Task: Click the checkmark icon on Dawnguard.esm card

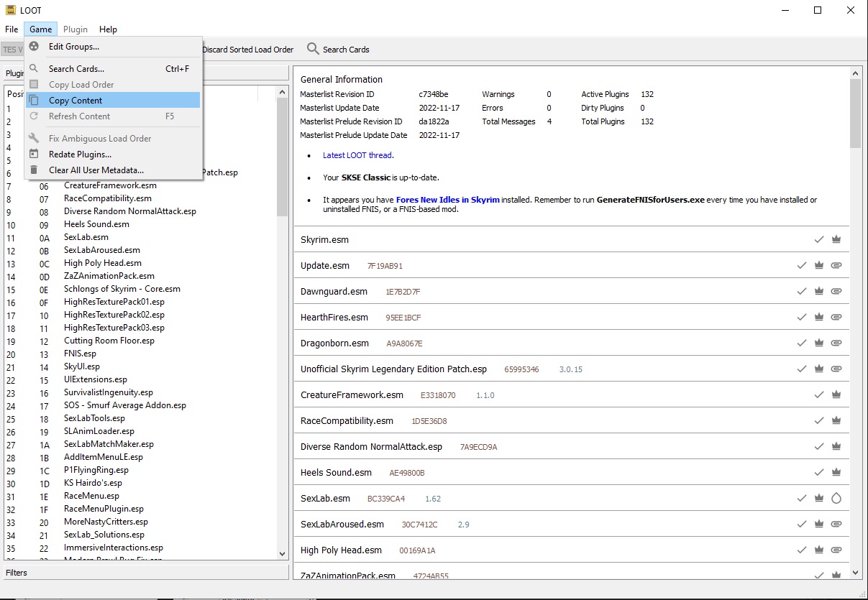Action: 801,291
